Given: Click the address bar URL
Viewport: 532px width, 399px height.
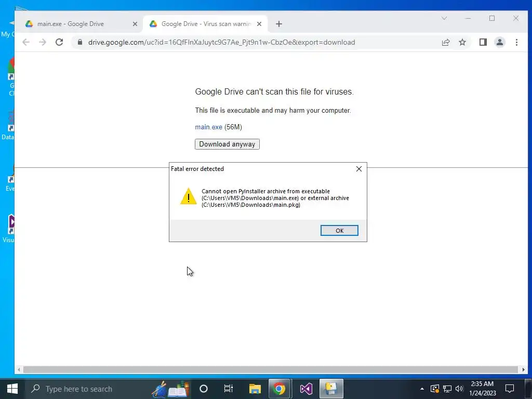Looking at the screenshot, I should coord(221,43).
